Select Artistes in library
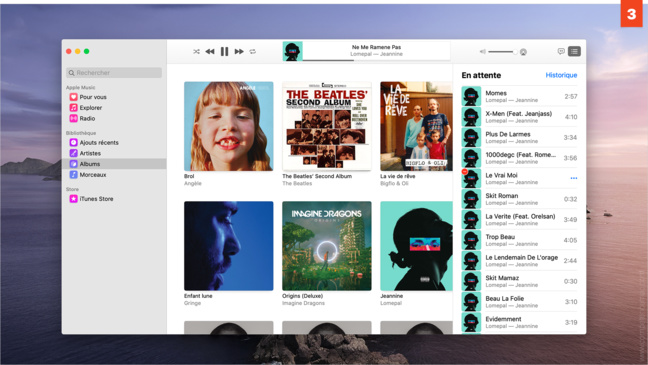This screenshot has height=365, width=648. coord(90,153)
